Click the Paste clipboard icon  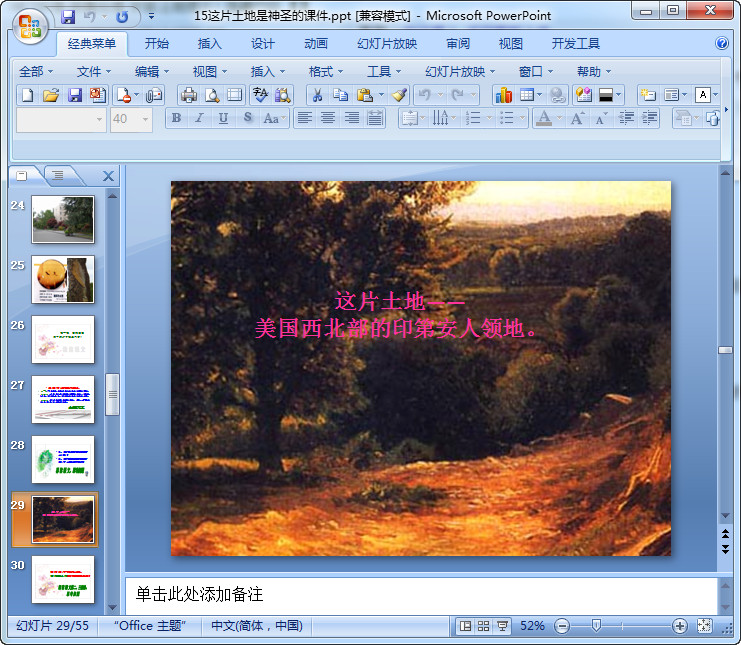tap(364, 95)
